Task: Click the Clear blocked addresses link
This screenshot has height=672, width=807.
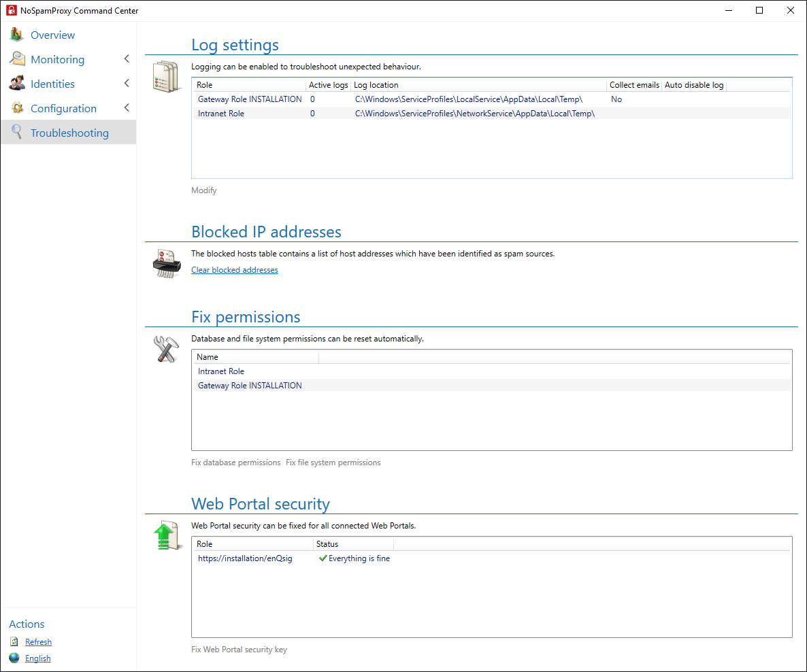Action: (234, 269)
